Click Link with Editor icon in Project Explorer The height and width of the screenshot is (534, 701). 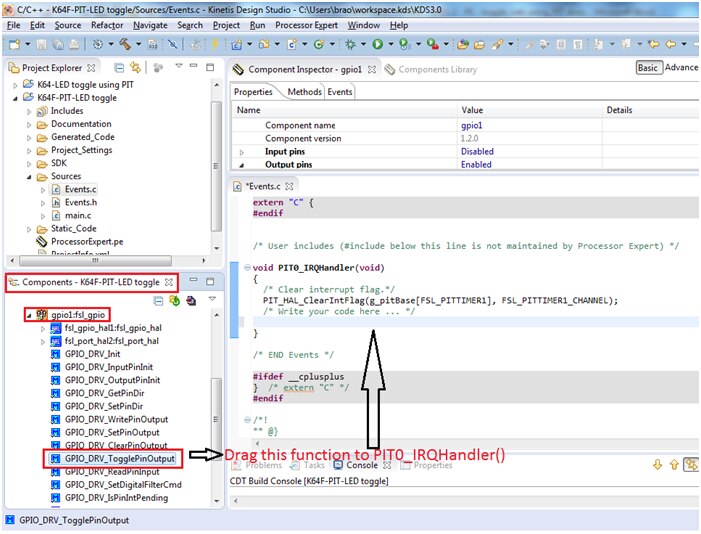click(135, 68)
